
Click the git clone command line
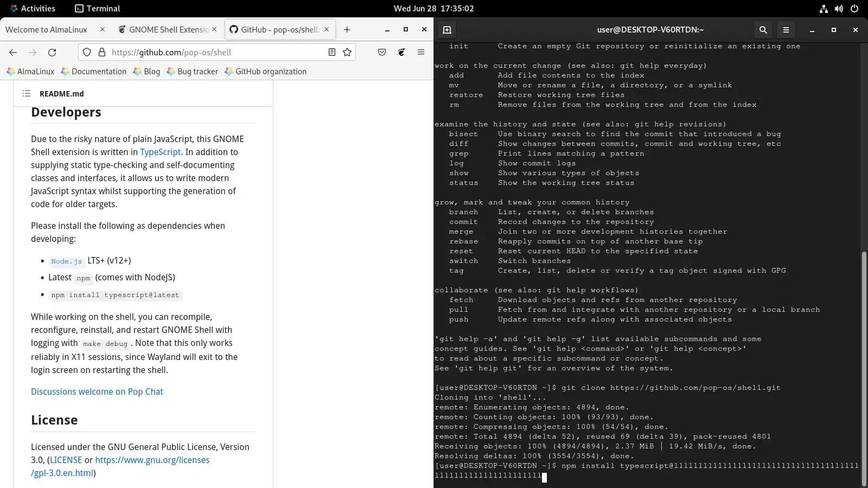(x=608, y=388)
